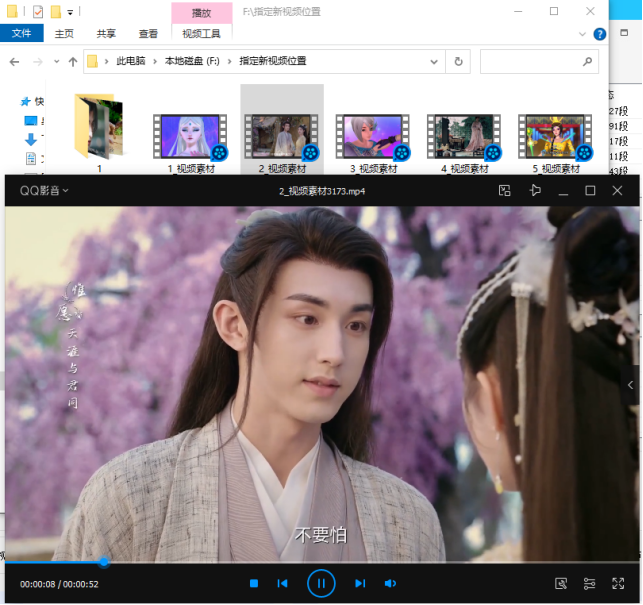
Task: Switch to the 主页 ribbon tab
Action: pos(64,34)
